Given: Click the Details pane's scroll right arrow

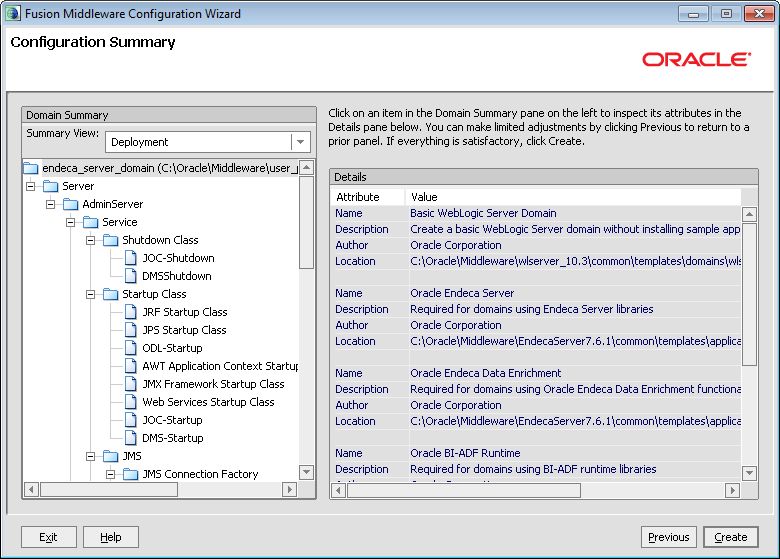Looking at the screenshot, I should click(x=732, y=491).
